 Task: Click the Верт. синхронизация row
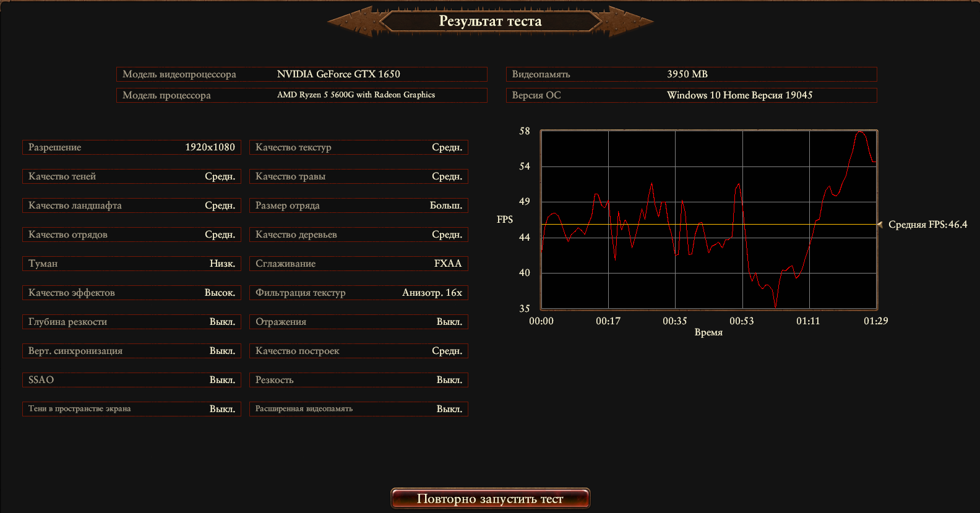[x=132, y=351]
